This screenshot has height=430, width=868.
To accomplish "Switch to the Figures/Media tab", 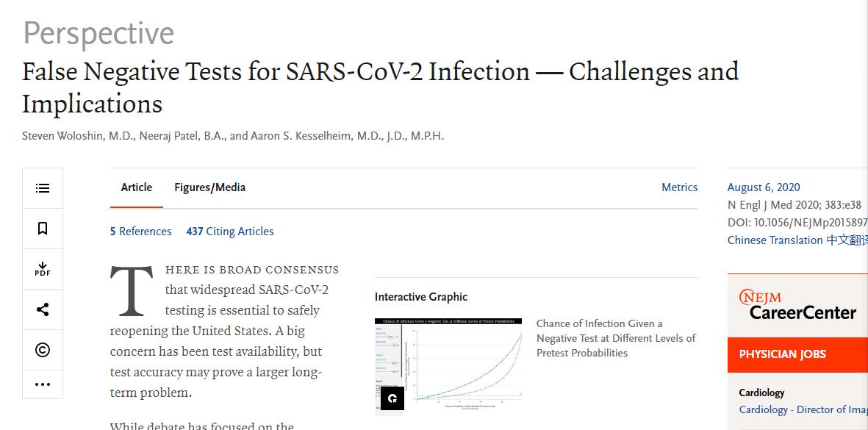I will click(209, 187).
